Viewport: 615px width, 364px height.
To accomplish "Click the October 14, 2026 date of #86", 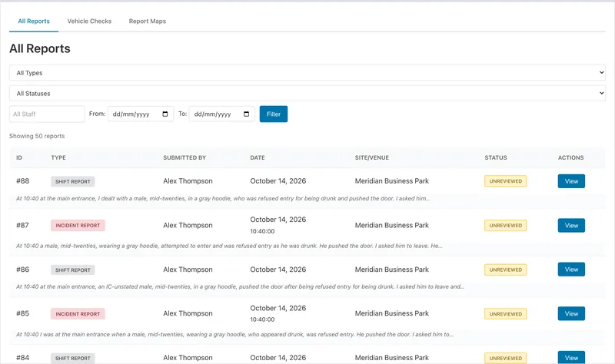I will click(278, 270).
